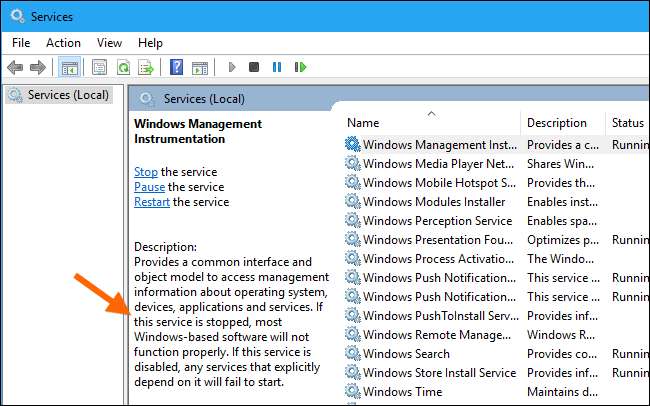Click the Export List toolbar icon
Screen dimensions: 650x406
tap(146, 67)
